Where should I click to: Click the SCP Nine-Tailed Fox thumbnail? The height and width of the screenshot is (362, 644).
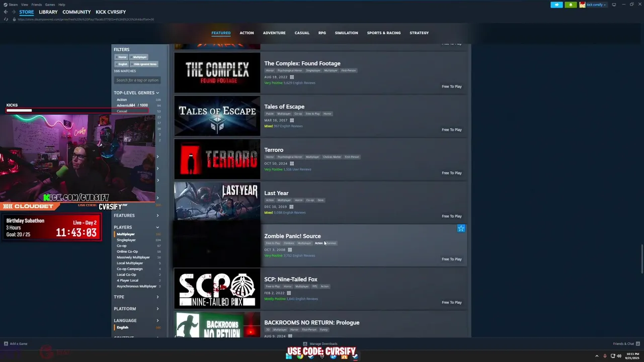click(x=217, y=289)
